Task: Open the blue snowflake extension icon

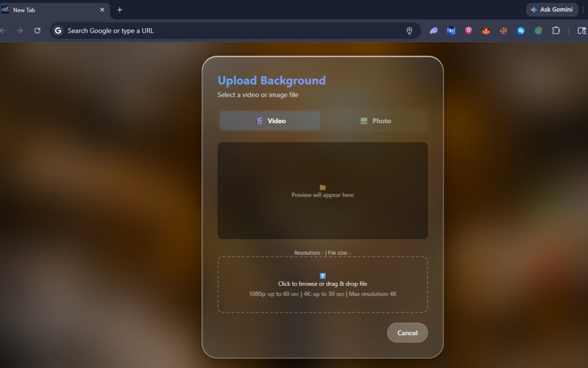Action: [x=451, y=31]
